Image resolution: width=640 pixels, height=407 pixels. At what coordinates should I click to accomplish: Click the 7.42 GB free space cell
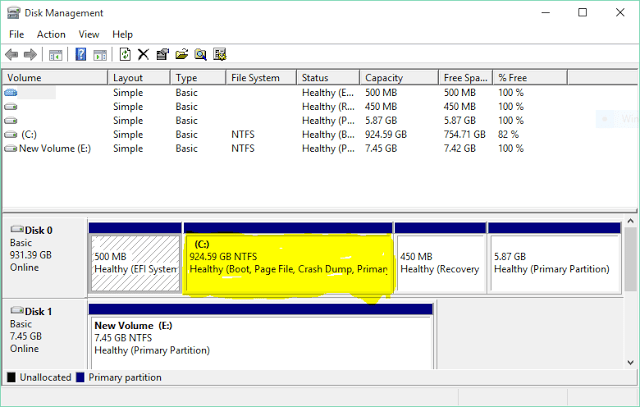(460, 149)
